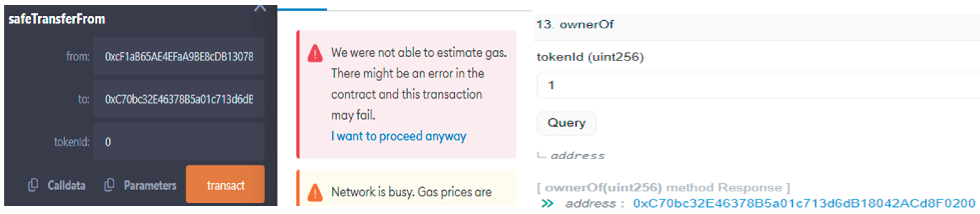Copy Calldata via its label
This screenshot has width=980, height=214.
click(66, 185)
